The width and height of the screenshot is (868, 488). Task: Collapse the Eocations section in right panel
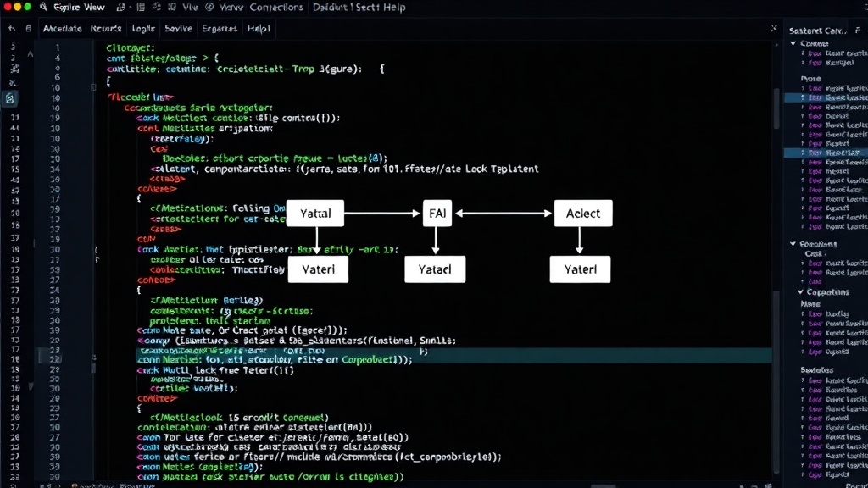tap(793, 244)
